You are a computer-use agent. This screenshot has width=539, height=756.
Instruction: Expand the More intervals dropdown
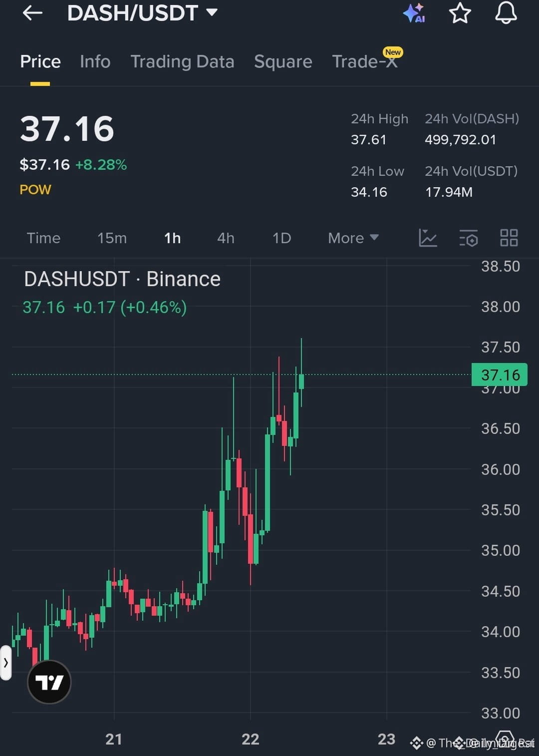[353, 238]
